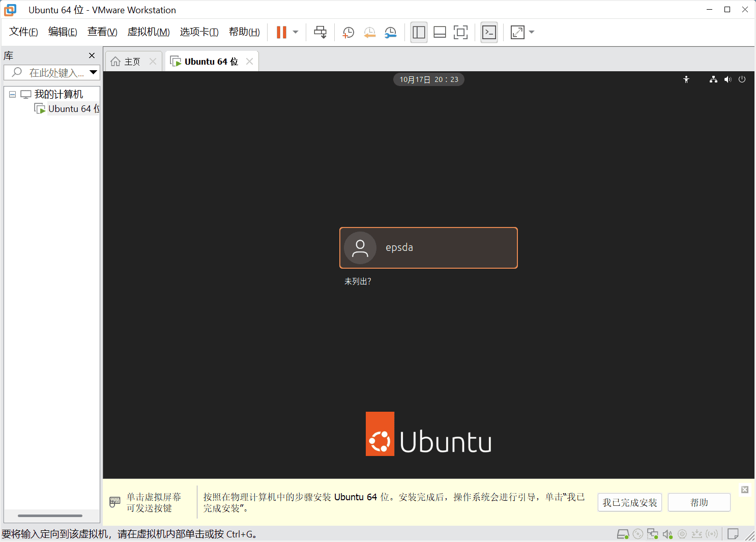Screen dimensions: 756x542
Task: Open the 编辑(E) menu
Action: 63,32
